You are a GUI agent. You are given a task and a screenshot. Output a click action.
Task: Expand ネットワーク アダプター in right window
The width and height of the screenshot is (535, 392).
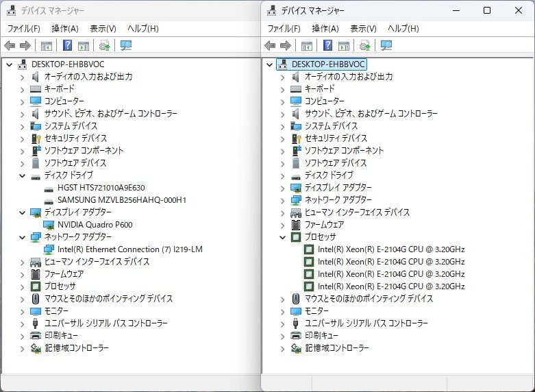(283, 201)
